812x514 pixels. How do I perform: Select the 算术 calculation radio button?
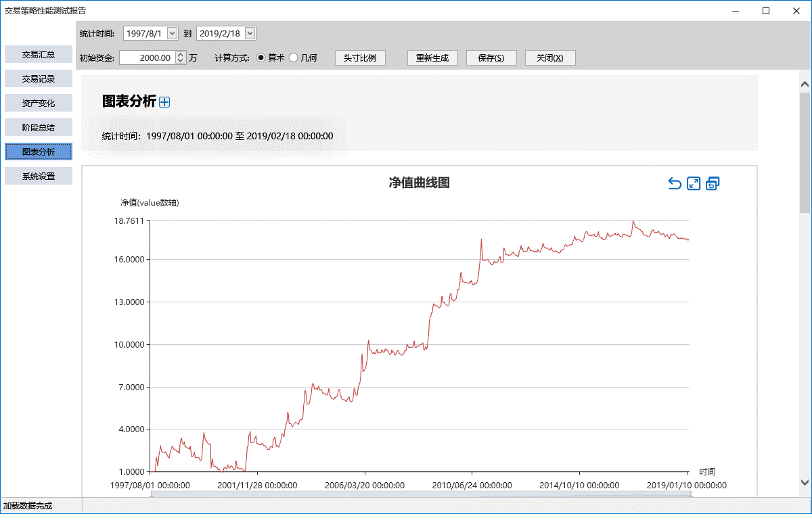[x=261, y=58]
